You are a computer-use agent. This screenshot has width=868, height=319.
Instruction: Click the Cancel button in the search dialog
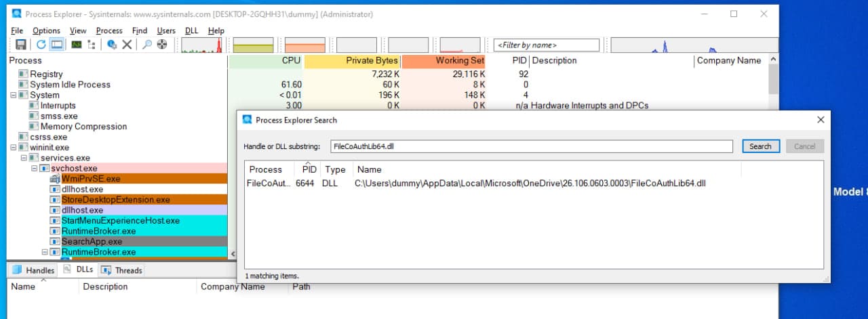804,146
